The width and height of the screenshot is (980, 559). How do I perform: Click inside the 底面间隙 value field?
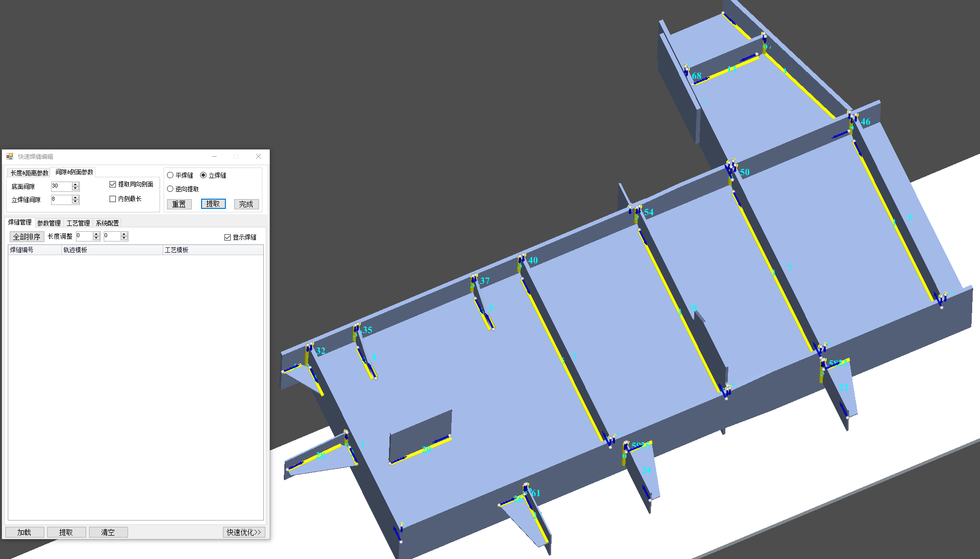pyautogui.click(x=61, y=186)
